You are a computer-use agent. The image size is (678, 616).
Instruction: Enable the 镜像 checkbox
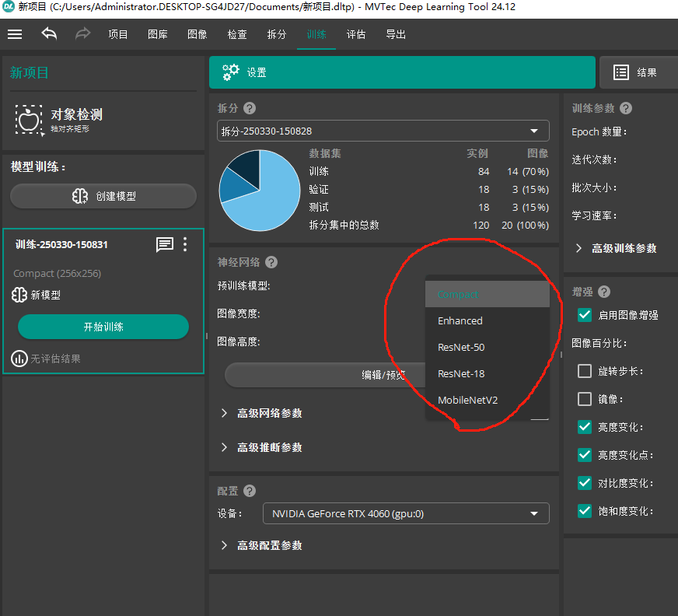point(585,399)
